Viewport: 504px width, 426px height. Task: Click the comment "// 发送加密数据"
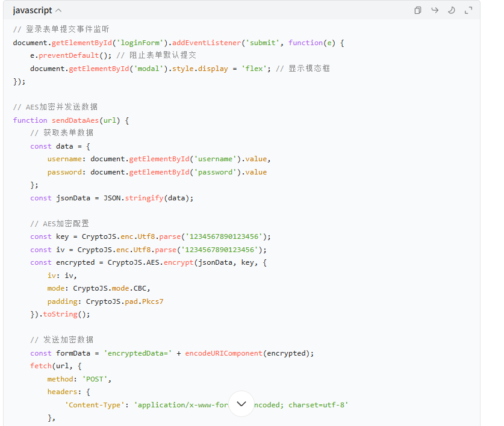[x=61, y=339]
